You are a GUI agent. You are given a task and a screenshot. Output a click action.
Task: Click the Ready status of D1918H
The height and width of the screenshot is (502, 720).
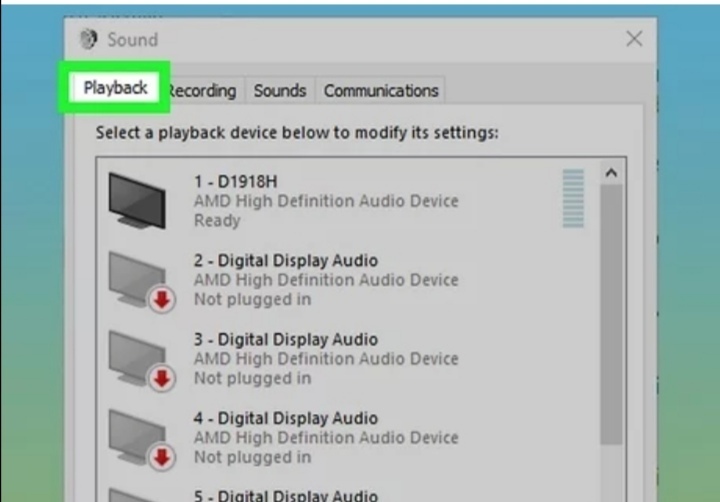click(x=217, y=220)
